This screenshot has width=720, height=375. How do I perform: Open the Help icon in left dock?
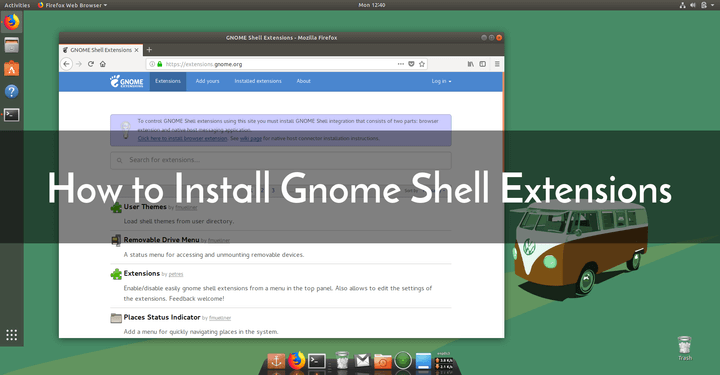pos(11,92)
